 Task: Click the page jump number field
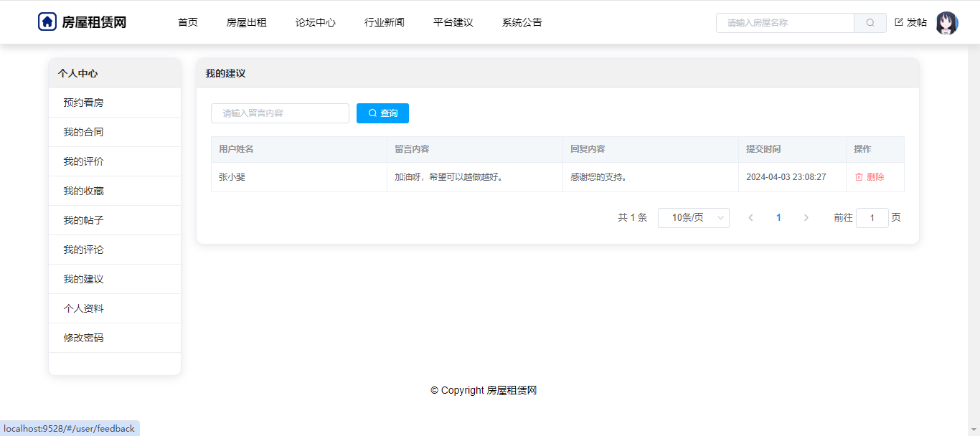pos(872,218)
